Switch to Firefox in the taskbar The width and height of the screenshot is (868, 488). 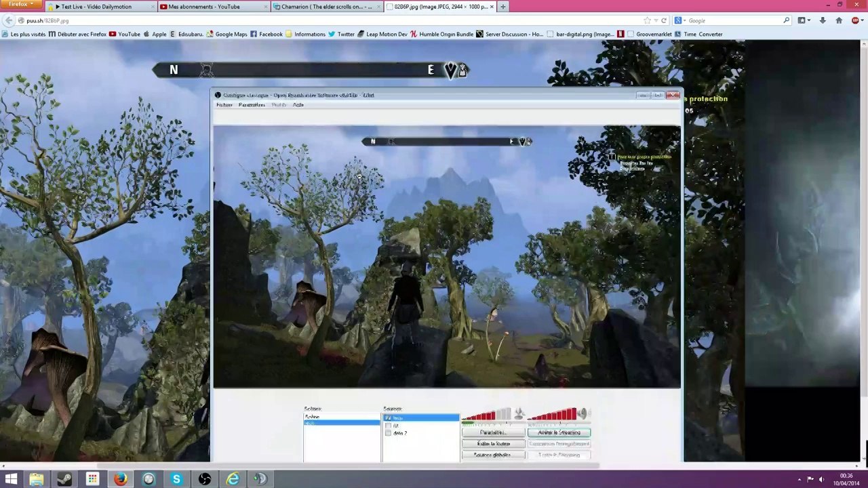tap(120, 479)
